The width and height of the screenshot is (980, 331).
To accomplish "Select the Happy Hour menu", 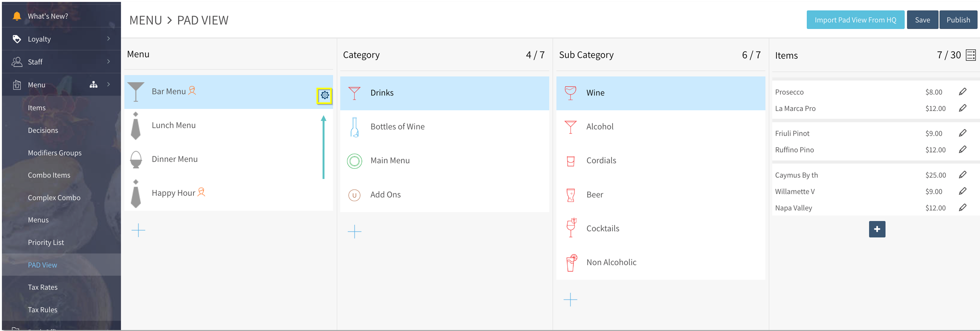I will click(x=174, y=193).
